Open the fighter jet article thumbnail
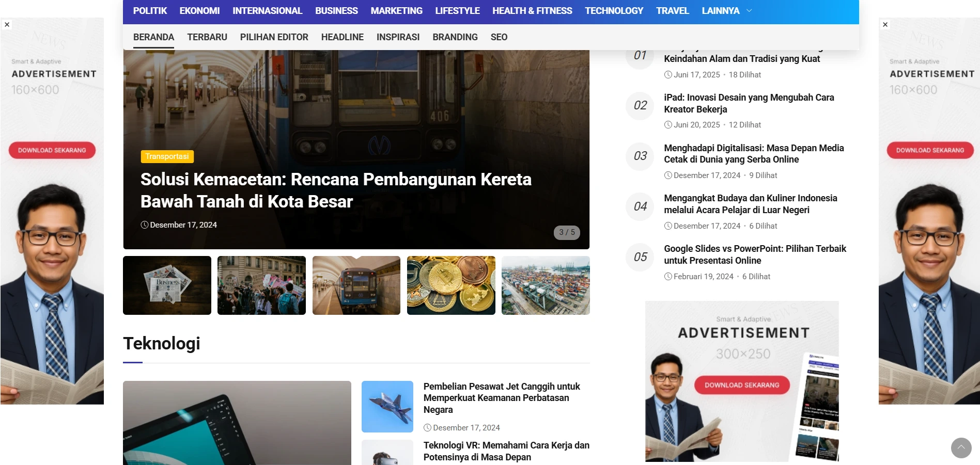 [387, 407]
